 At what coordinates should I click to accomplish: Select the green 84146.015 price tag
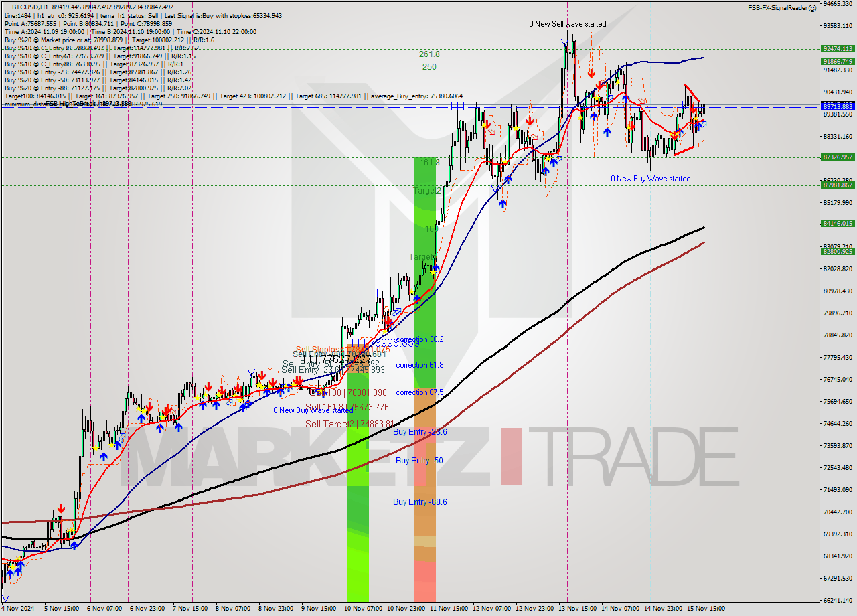click(x=838, y=224)
